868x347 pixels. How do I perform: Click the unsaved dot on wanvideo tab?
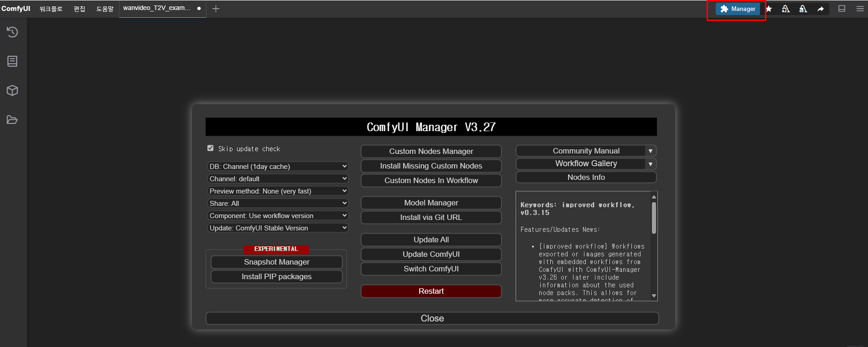(x=199, y=8)
